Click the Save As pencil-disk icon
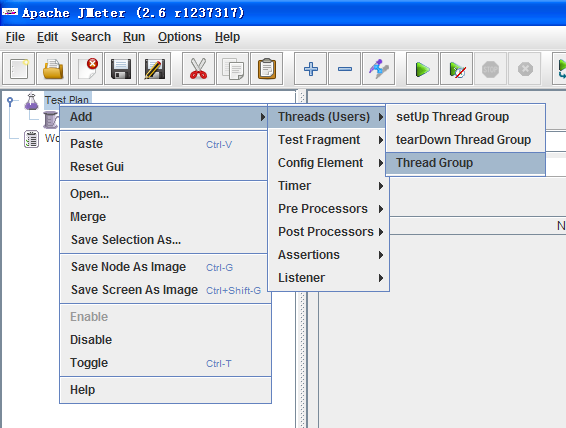The height and width of the screenshot is (428, 566). click(x=154, y=69)
